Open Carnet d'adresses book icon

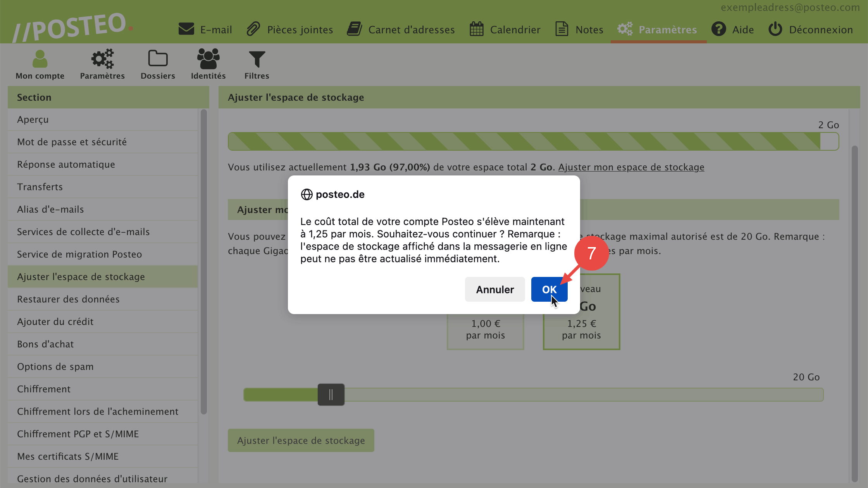(354, 29)
